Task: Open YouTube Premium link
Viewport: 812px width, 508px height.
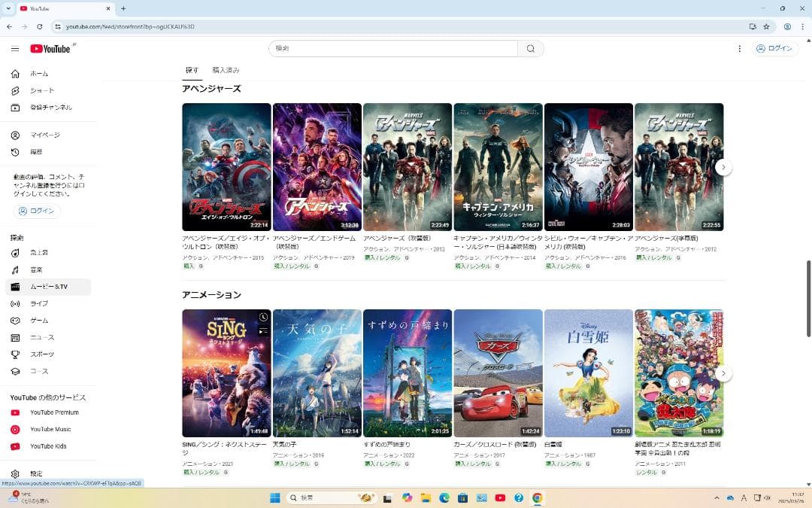Action: pyautogui.click(x=54, y=412)
